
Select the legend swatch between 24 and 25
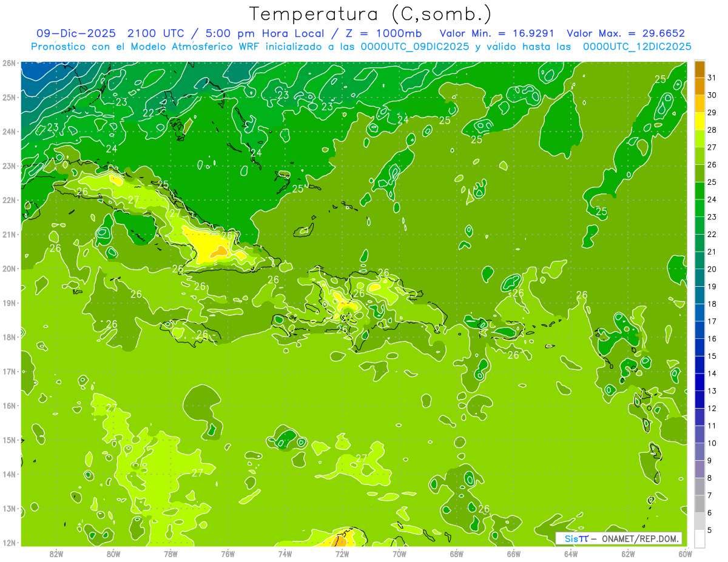pos(699,190)
